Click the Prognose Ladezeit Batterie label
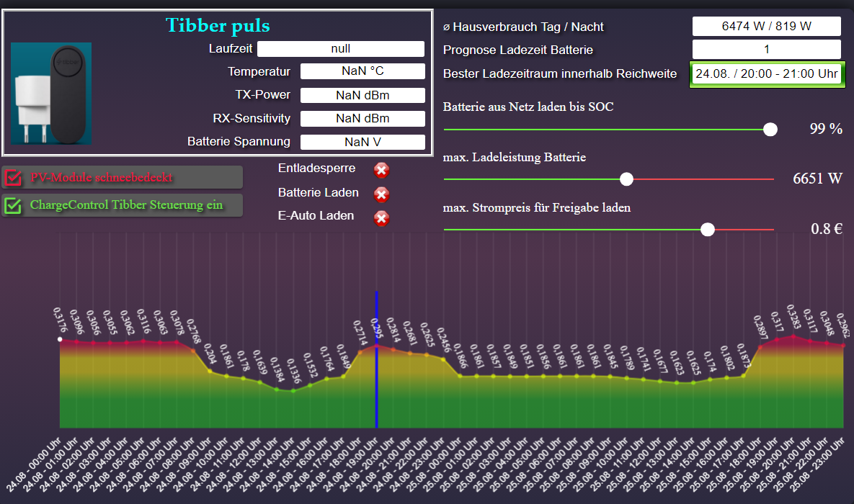This screenshot has height=504, width=854. pyautogui.click(x=518, y=50)
